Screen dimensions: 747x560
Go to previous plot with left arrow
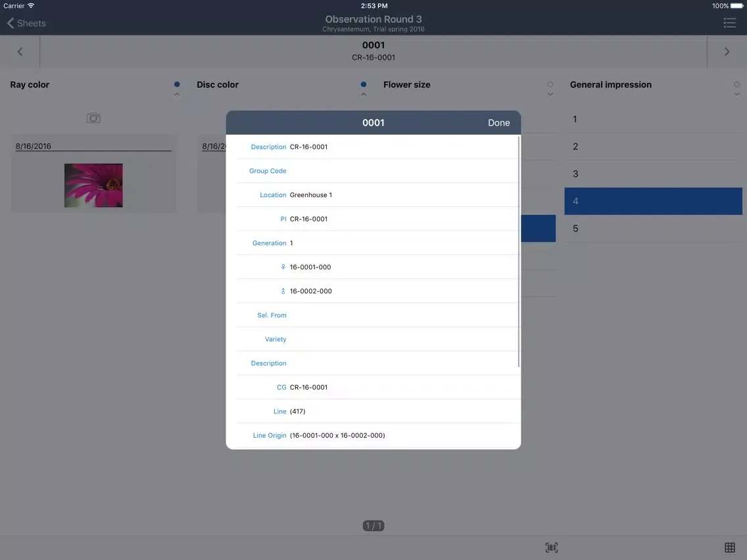pos(20,51)
